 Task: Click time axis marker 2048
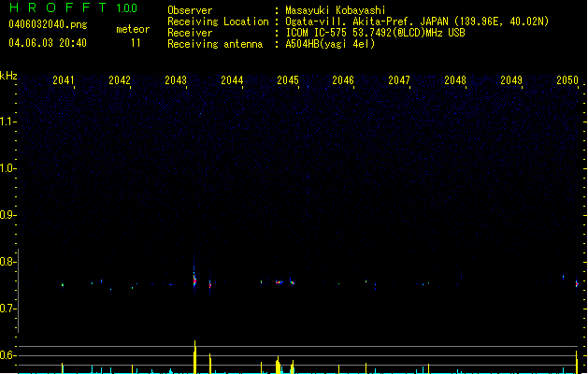click(x=455, y=80)
